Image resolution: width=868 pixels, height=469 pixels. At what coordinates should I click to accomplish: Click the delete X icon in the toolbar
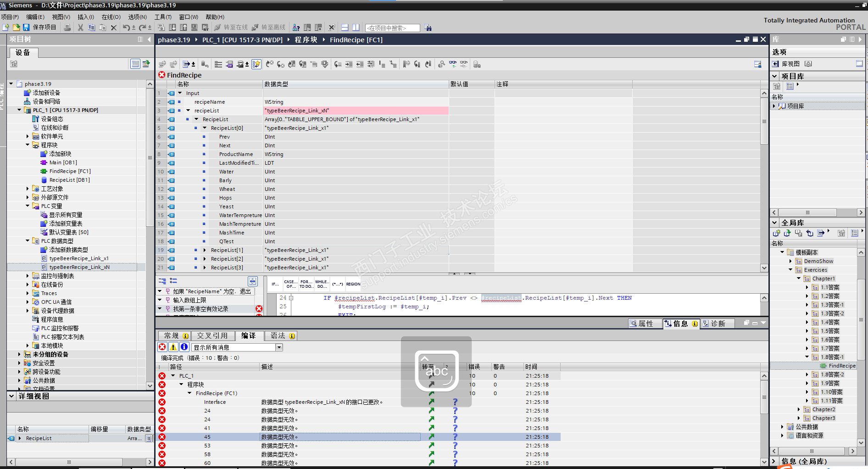[114, 28]
